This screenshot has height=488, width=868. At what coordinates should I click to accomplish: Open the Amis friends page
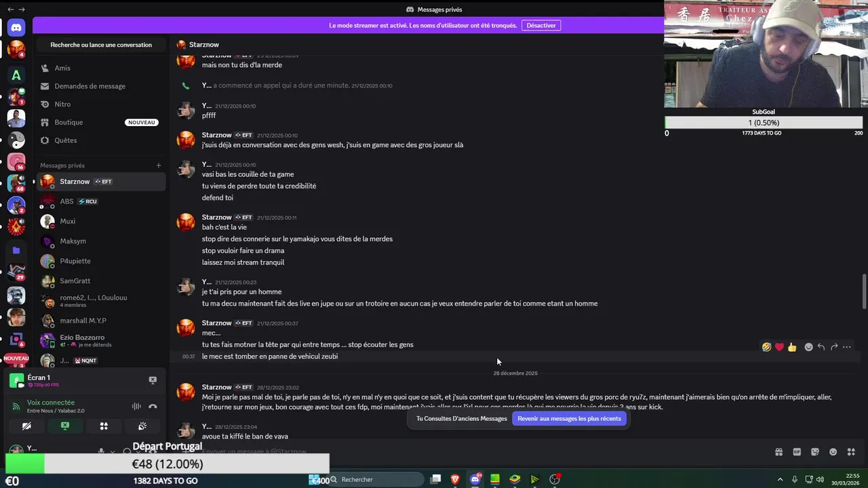[100, 68]
